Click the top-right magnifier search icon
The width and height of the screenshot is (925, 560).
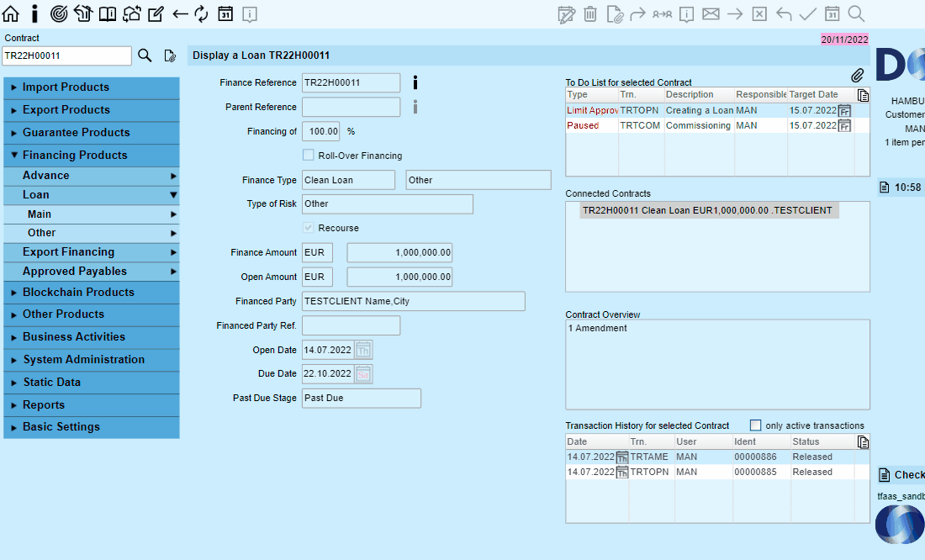pos(856,13)
